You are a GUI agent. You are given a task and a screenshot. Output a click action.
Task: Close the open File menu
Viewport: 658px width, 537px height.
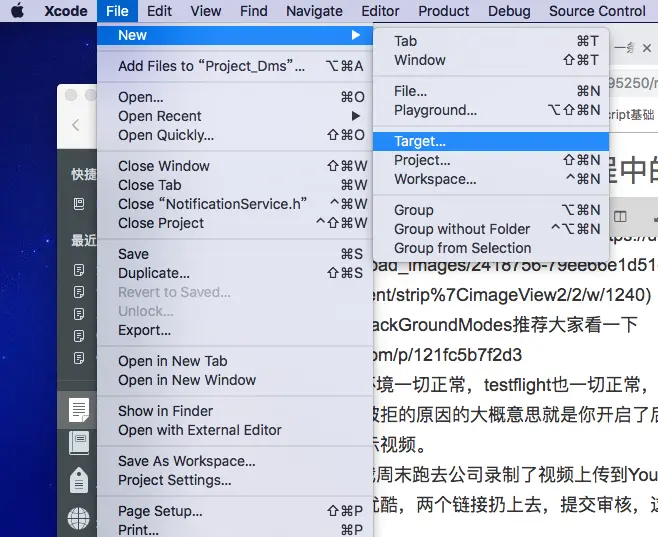[117, 11]
